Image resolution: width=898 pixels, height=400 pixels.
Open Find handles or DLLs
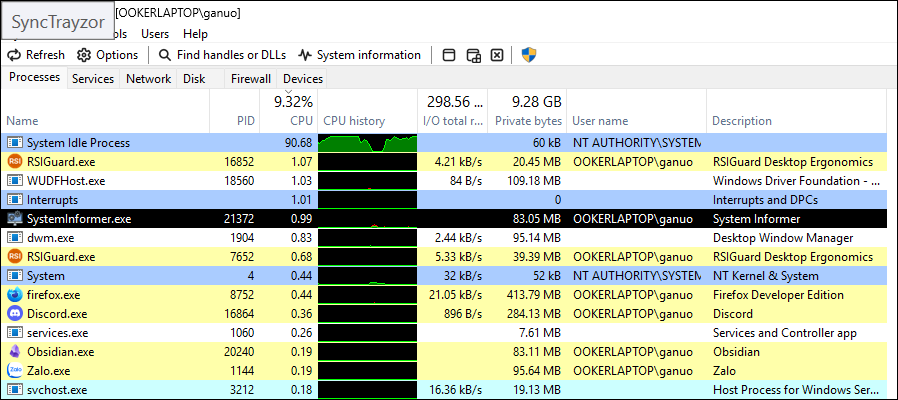click(x=222, y=55)
